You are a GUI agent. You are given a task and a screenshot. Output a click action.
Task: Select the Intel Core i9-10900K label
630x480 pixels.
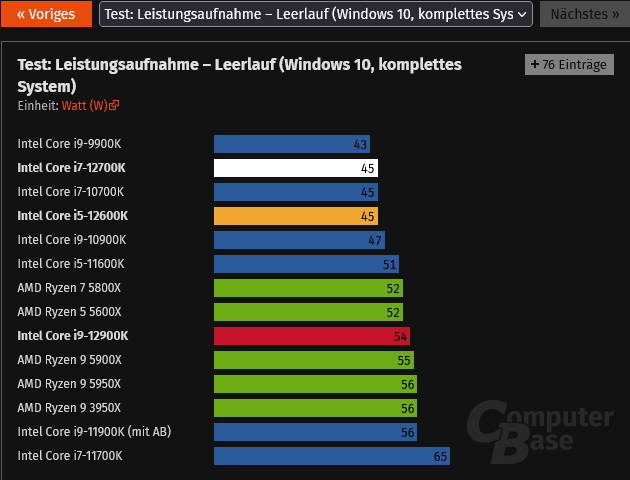pyautogui.click(x=72, y=240)
